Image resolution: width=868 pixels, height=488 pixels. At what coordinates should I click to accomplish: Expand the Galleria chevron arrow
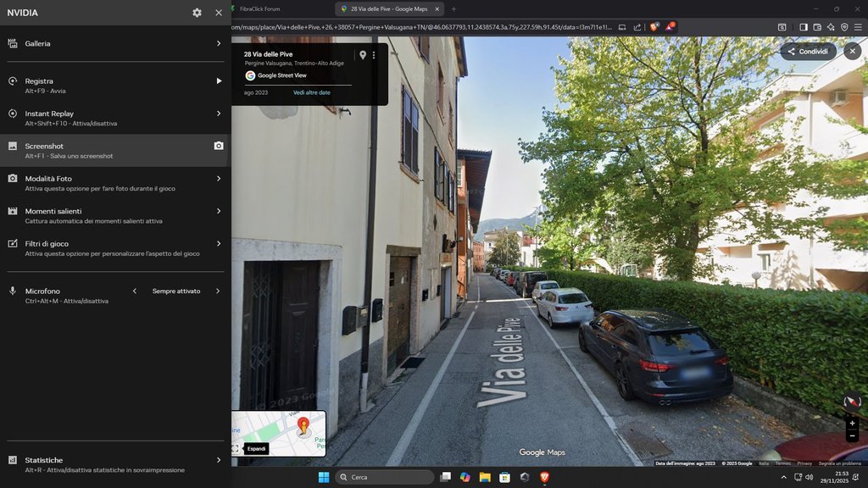(219, 43)
